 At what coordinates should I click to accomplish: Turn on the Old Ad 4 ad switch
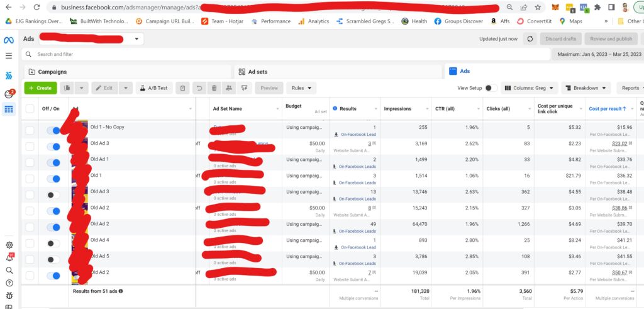tap(53, 244)
